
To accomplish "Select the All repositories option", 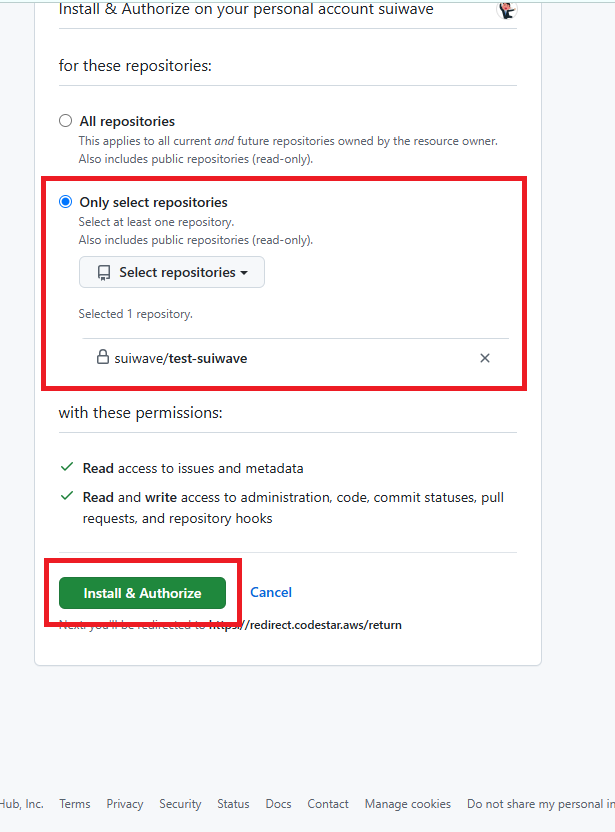I will coord(65,119).
